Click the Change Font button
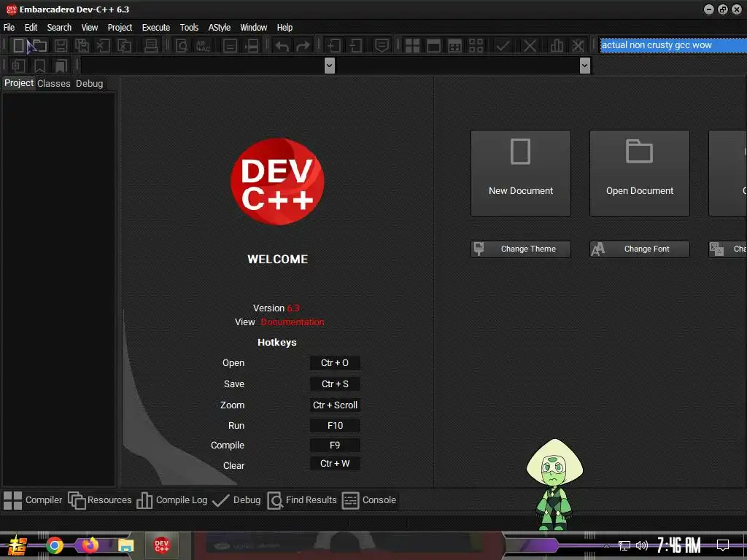Image resolution: width=747 pixels, height=560 pixels. pyautogui.click(x=639, y=249)
